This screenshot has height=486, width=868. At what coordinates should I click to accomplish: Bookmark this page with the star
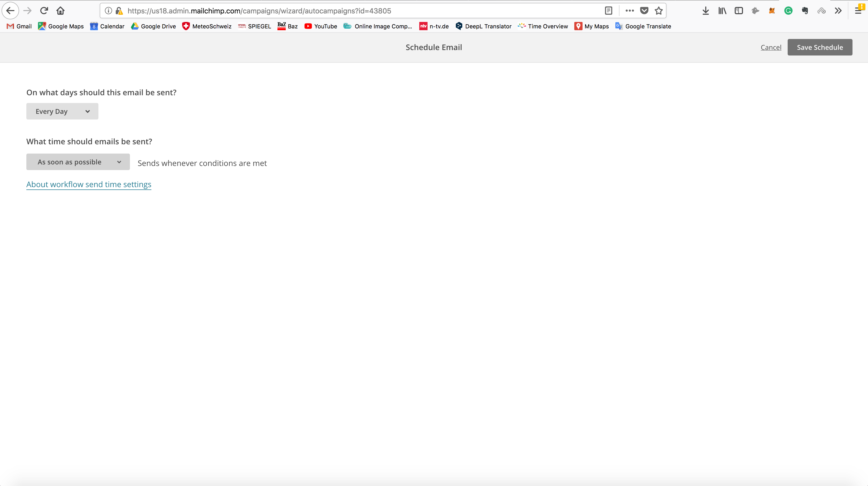click(x=658, y=11)
